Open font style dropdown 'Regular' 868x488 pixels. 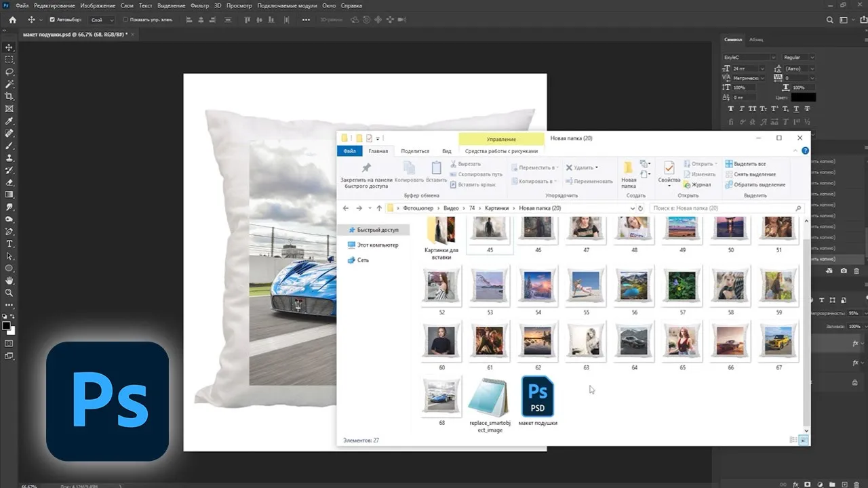[798, 58]
